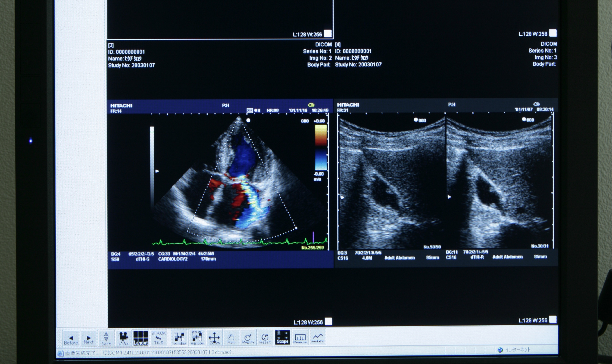
Task: Select the Annotation tool
Action: coord(318,337)
